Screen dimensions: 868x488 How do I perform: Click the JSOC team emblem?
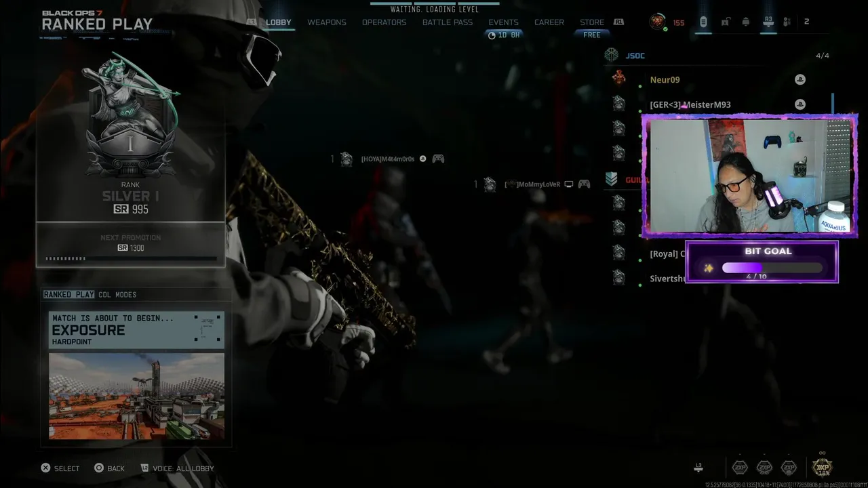612,55
